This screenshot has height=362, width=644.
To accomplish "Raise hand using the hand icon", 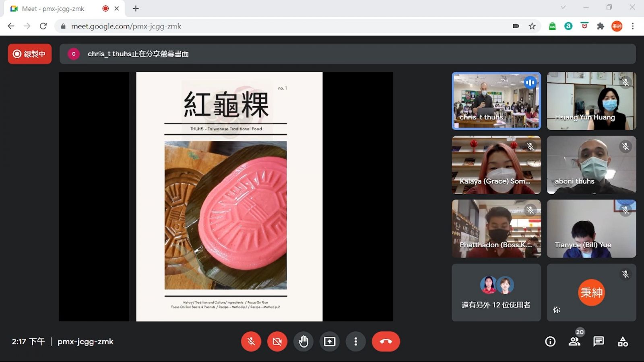I will coord(303,341).
